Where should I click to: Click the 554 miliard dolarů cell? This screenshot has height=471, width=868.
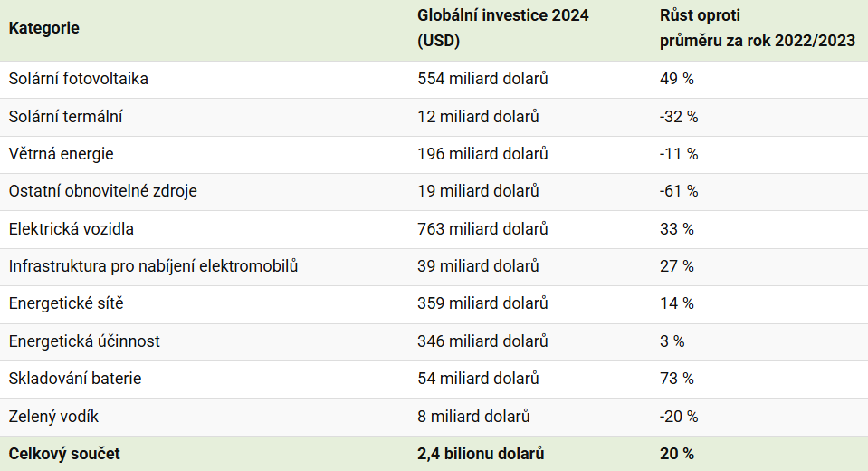pos(482,79)
